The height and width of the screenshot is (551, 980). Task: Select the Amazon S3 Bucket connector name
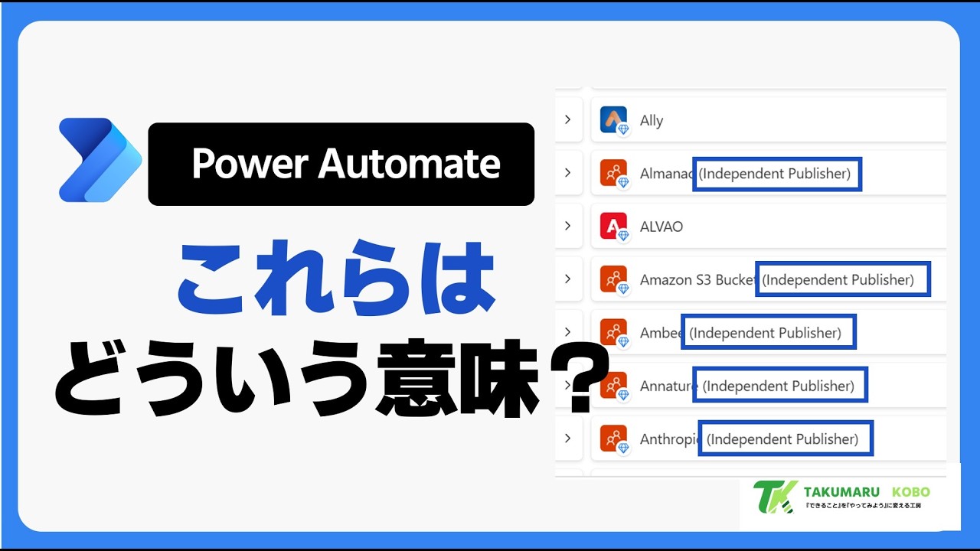pos(697,280)
